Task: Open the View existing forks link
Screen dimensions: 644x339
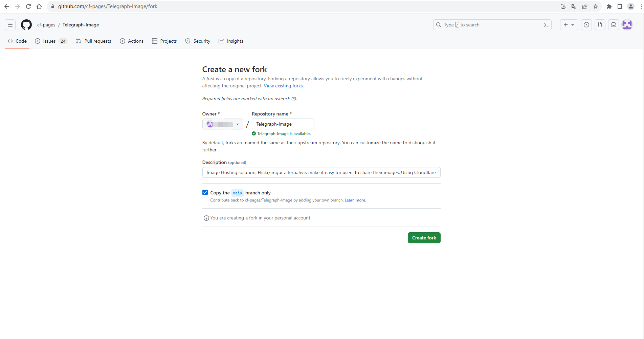Action: 284,86
